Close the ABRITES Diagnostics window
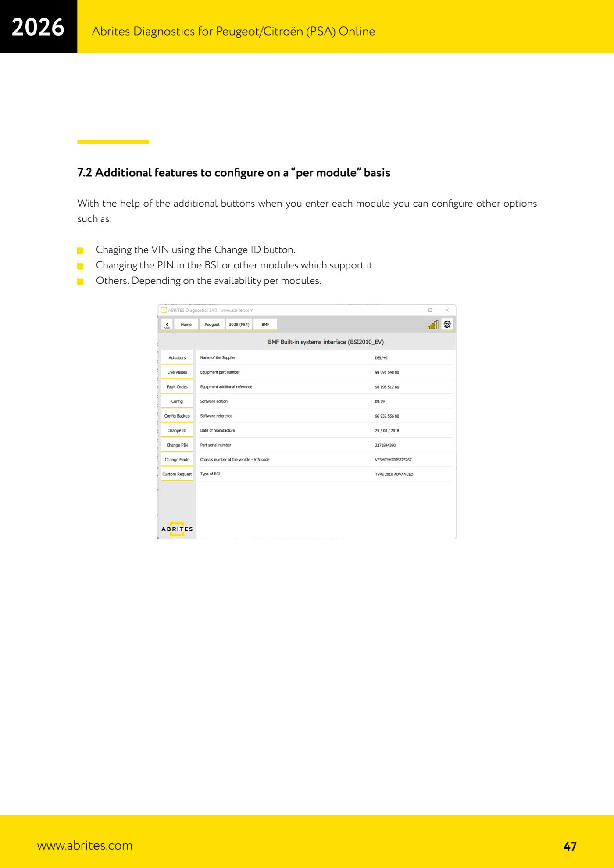Screen dimensions: 614x868 (x=447, y=310)
